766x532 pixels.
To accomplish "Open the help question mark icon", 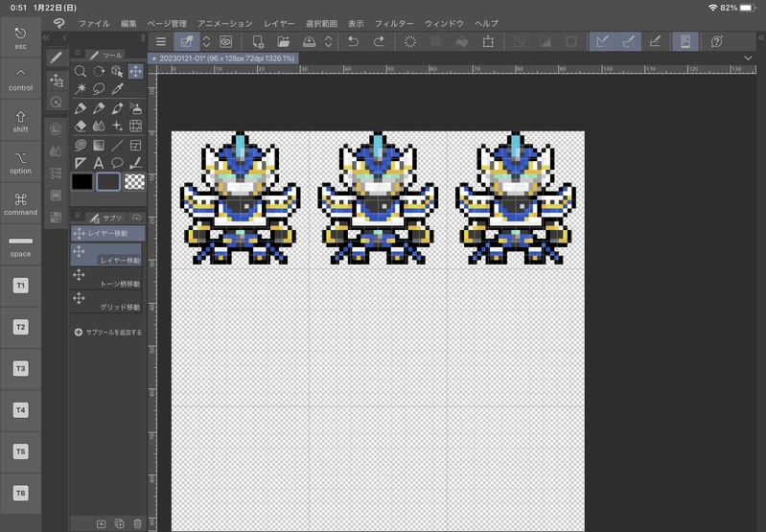I will click(x=717, y=42).
